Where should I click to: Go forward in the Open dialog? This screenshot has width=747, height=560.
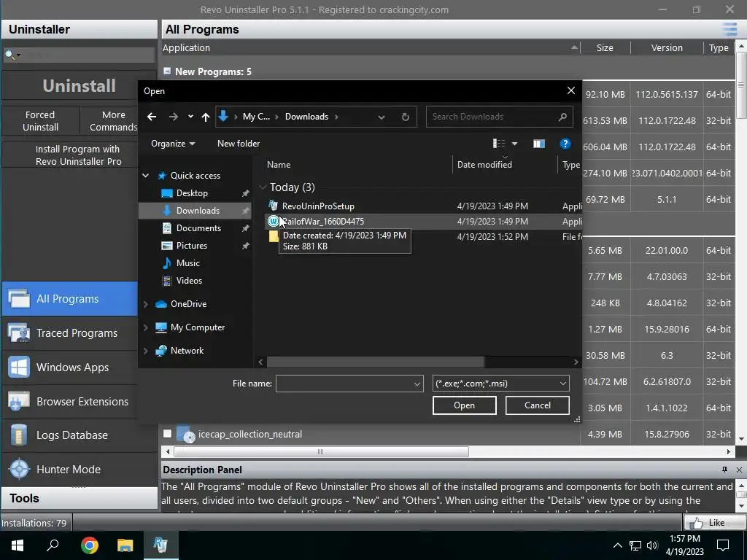174,117
